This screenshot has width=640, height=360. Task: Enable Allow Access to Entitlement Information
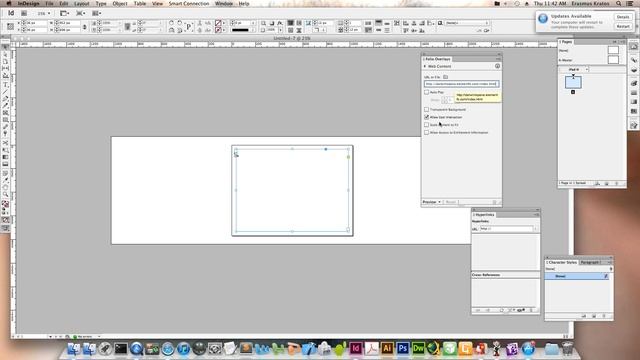click(x=427, y=133)
